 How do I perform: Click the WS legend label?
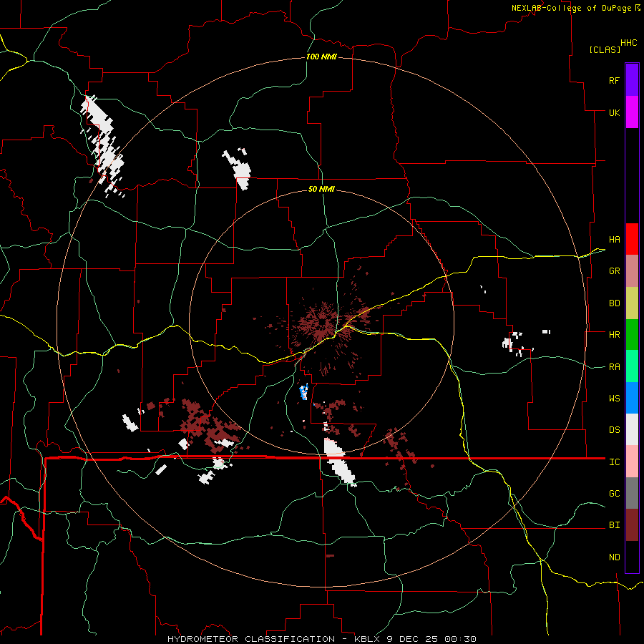pyautogui.click(x=614, y=399)
